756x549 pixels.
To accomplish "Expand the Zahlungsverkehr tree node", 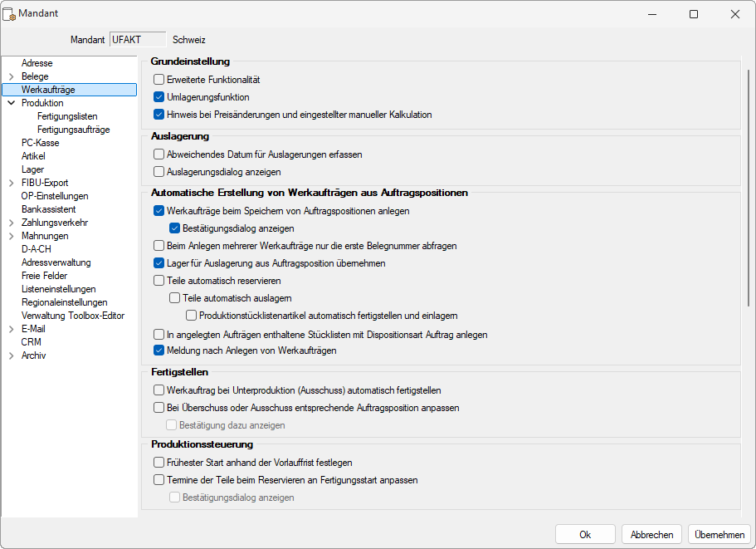I will click(11, 223).
